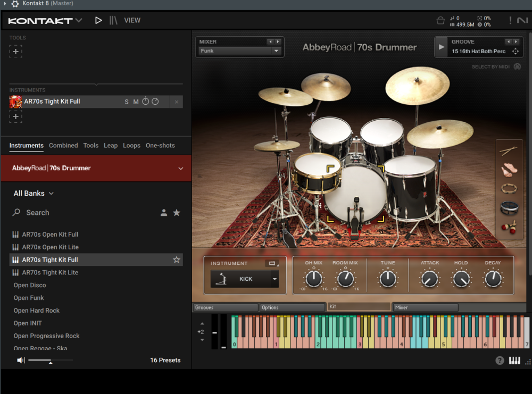Viewport: 532px width, 394px height.
Task: Pick the maracas shaker icon
Action: [x=509, y=227]
